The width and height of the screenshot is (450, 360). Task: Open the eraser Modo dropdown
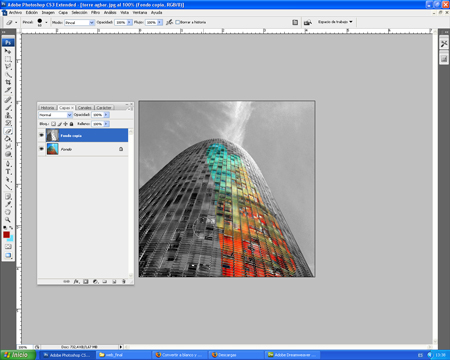pyautogui.click(x=79, y=22)
